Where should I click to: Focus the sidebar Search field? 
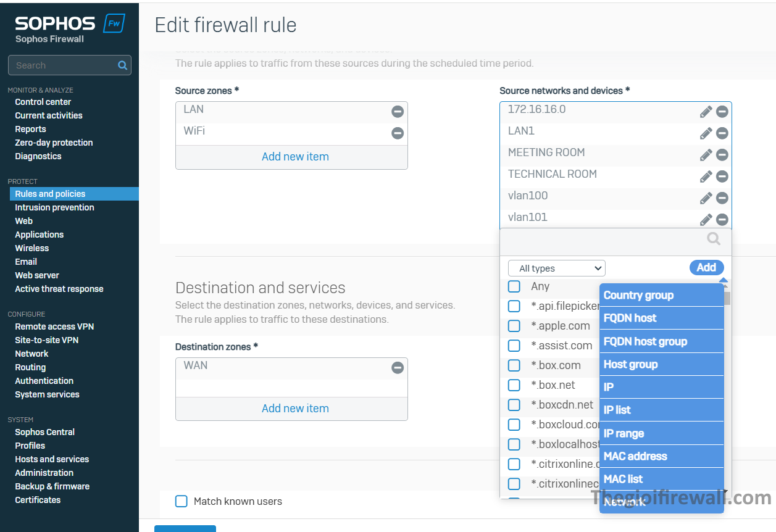point(69,65)
